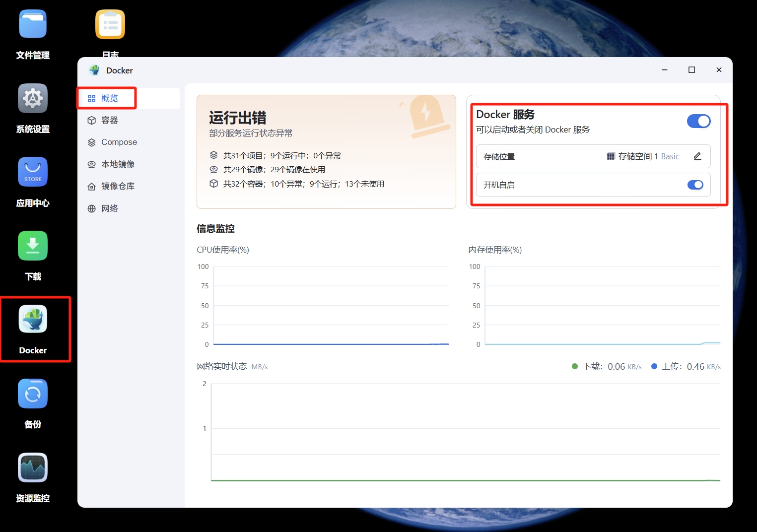Screen dimensions: 757x532
Task: Click inside the network status chart
Action: 466,432
